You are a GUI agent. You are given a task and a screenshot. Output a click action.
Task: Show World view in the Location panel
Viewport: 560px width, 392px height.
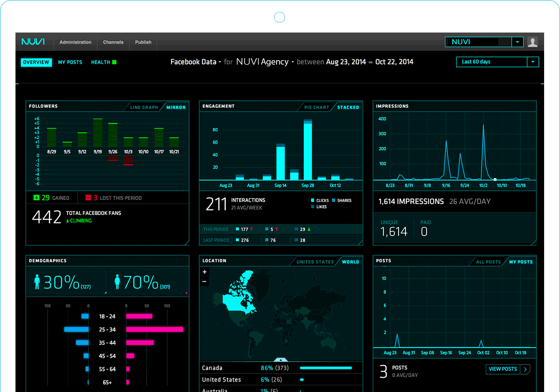[x=350, y=262]
